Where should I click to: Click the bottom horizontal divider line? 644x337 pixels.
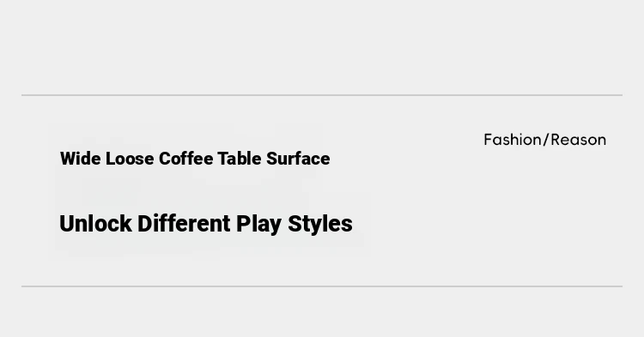(322, 286)
